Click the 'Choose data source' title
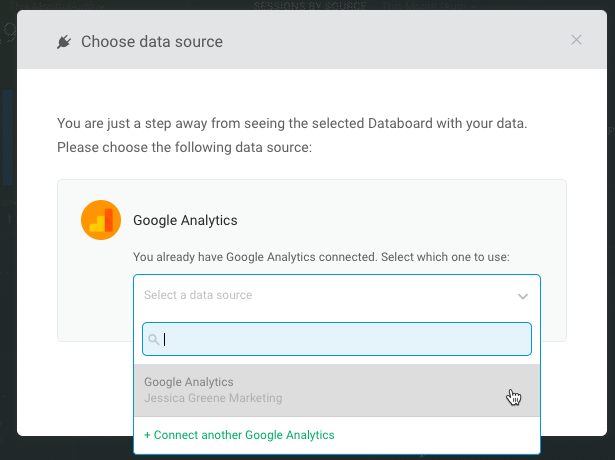 point(152,42)
